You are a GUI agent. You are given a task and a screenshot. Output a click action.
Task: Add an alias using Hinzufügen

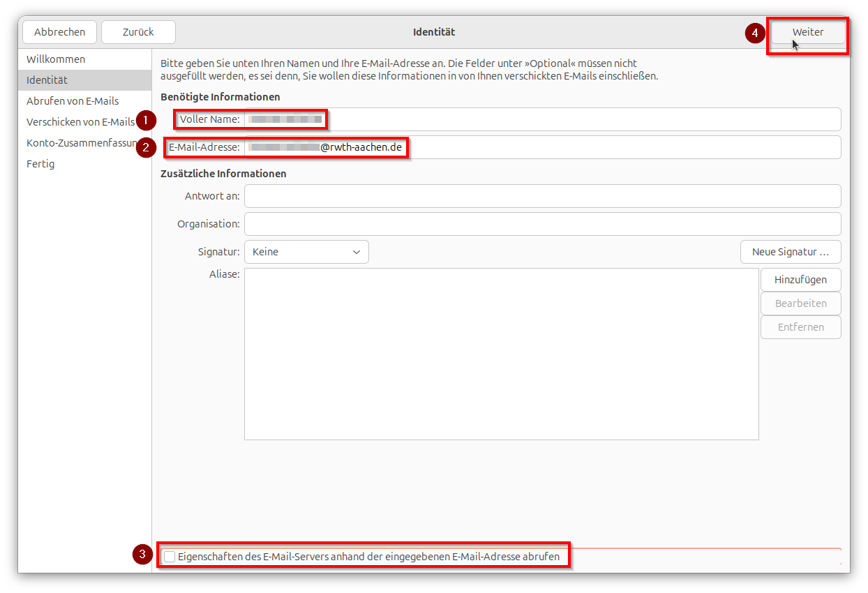tap(800, 279)
